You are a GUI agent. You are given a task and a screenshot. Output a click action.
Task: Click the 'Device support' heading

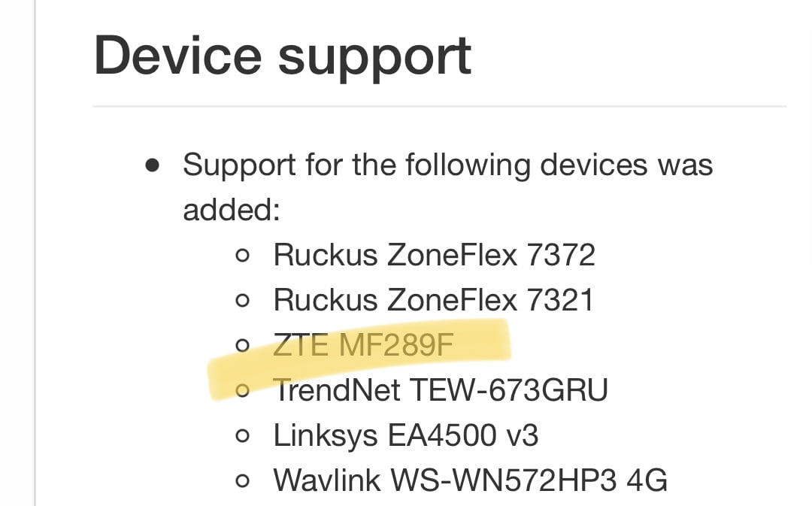282,57
